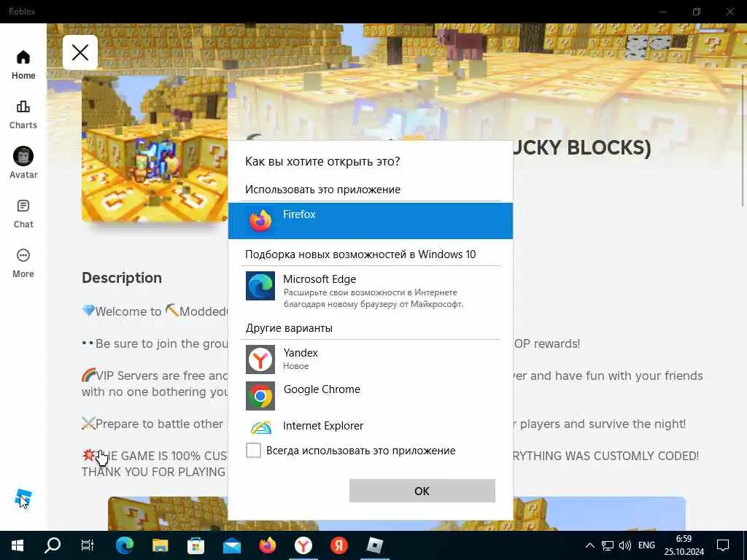Image resolution: width=747 pixels, height=560 pixels.
Task: Show hidden system tray icons
Action: coord(589,545)
